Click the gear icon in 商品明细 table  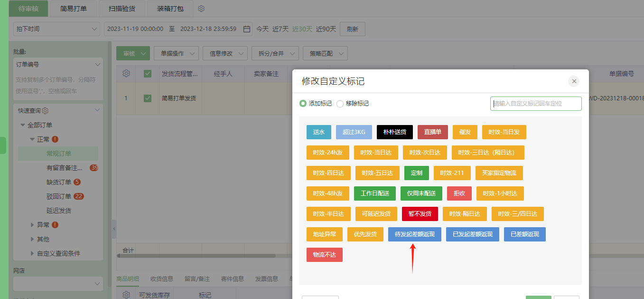click(126, 295)
